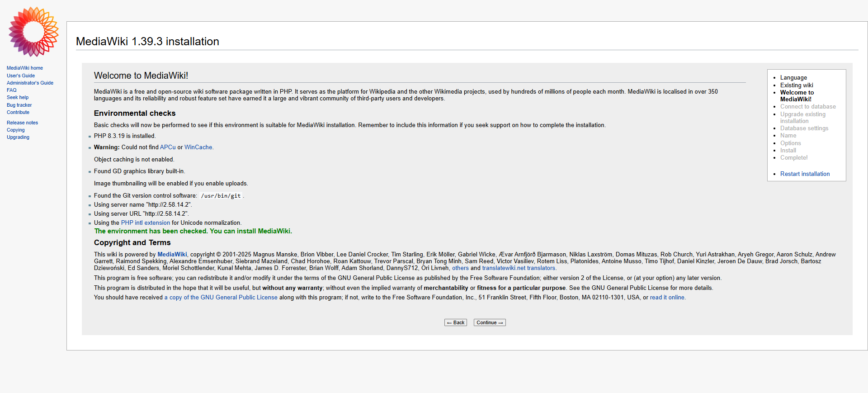Click the /usr/bin/git path text

tap(221, 196)
